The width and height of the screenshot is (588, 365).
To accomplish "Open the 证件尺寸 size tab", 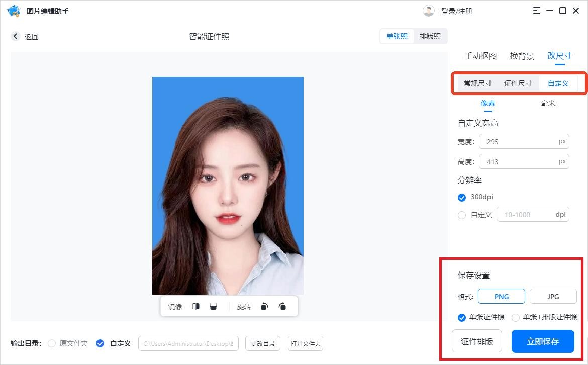I will pos(518,83).
